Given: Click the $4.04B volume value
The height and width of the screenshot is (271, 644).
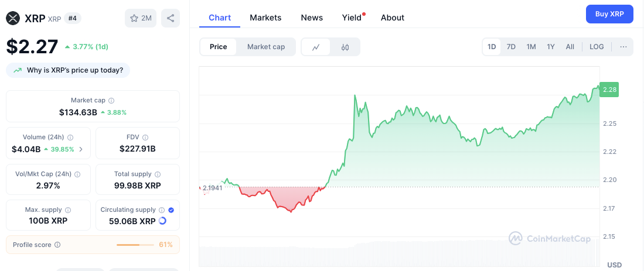Looking at the screenshot, I should coord(26,149).
